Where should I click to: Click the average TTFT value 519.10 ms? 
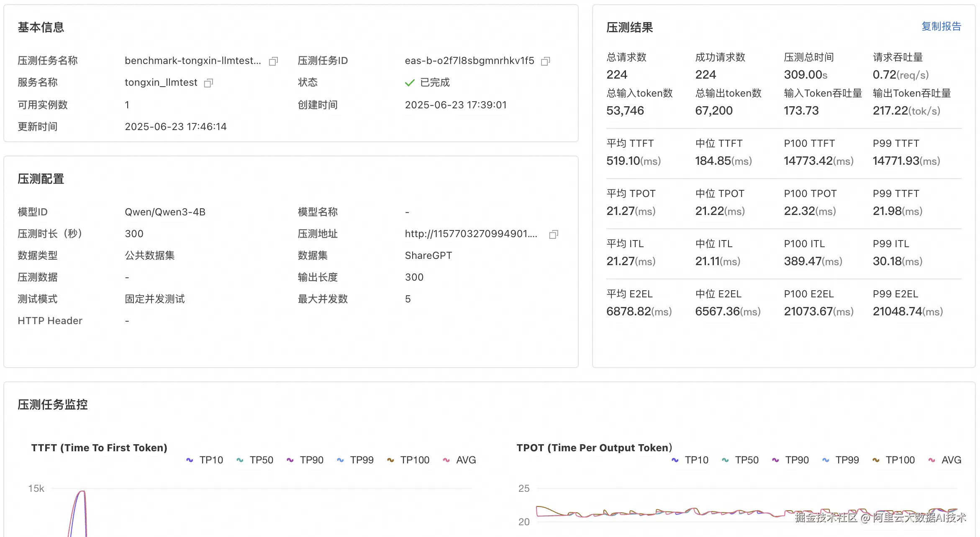coord(634,161)
